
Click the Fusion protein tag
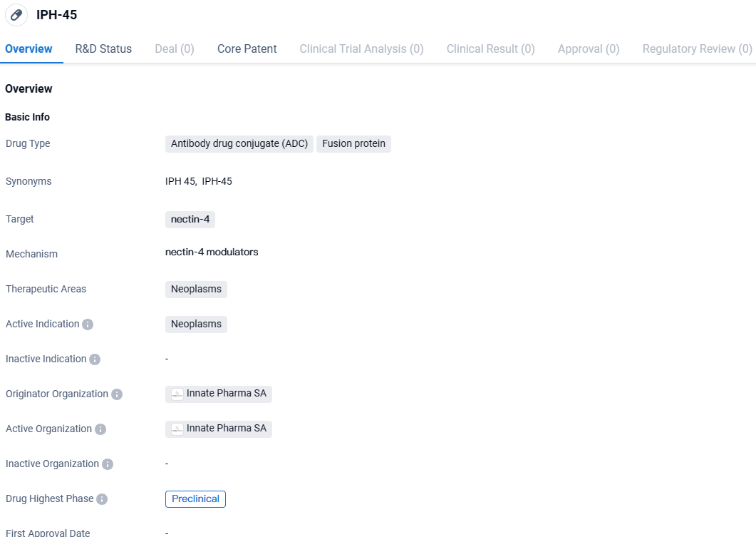[353, 144]
